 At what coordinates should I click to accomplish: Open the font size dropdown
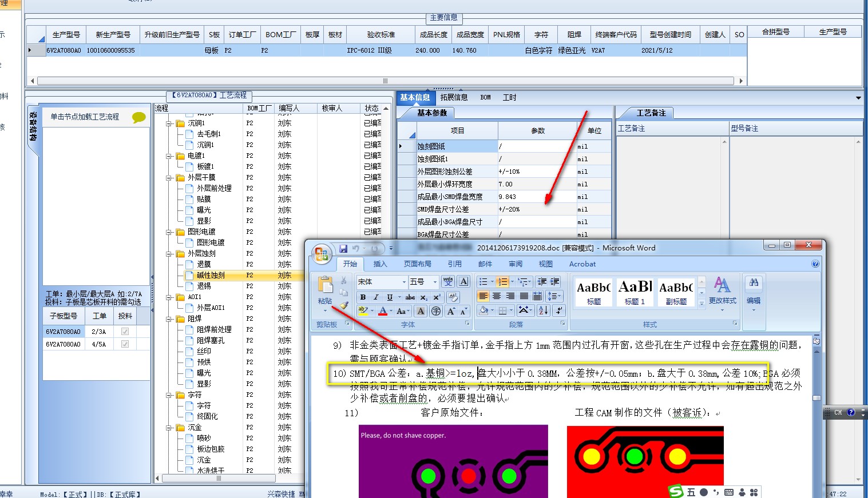pos(435,282)
